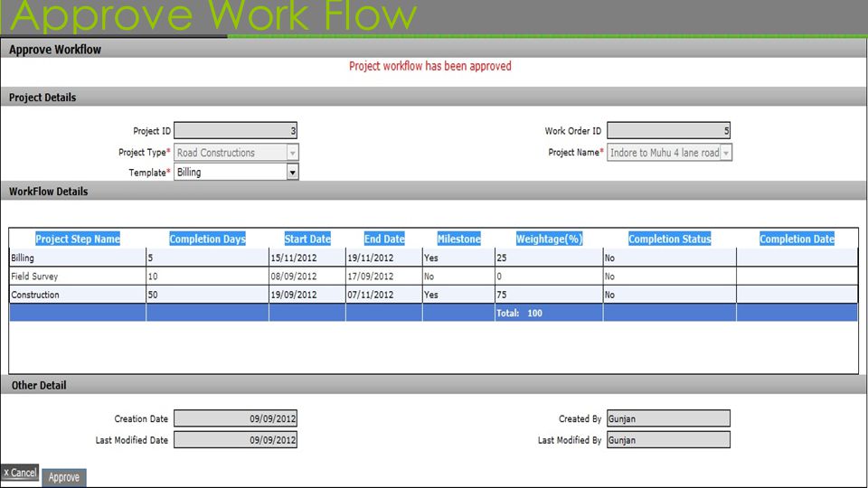Image resolution: width=868 pixels, height=488 pixels.
Task: Click the Project ID field
Action: 235,130
